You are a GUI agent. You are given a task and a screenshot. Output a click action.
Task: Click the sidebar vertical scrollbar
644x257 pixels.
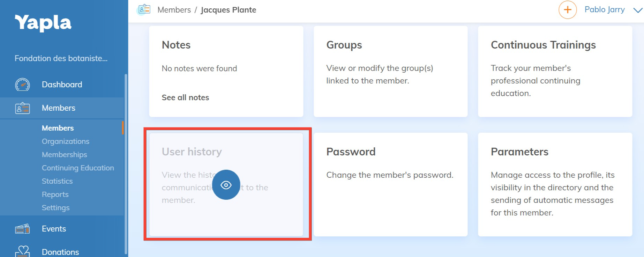tap(126, 163)
